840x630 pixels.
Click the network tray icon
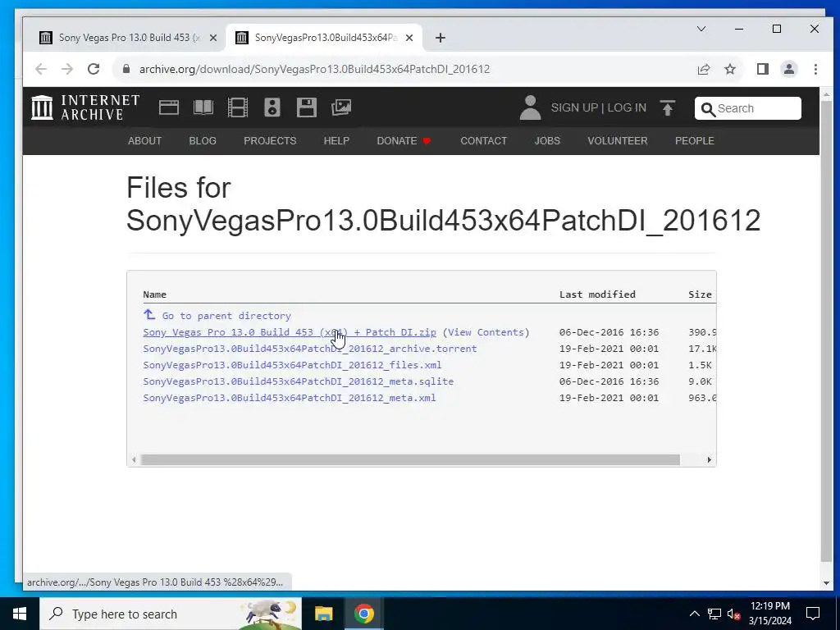(714, 614)
